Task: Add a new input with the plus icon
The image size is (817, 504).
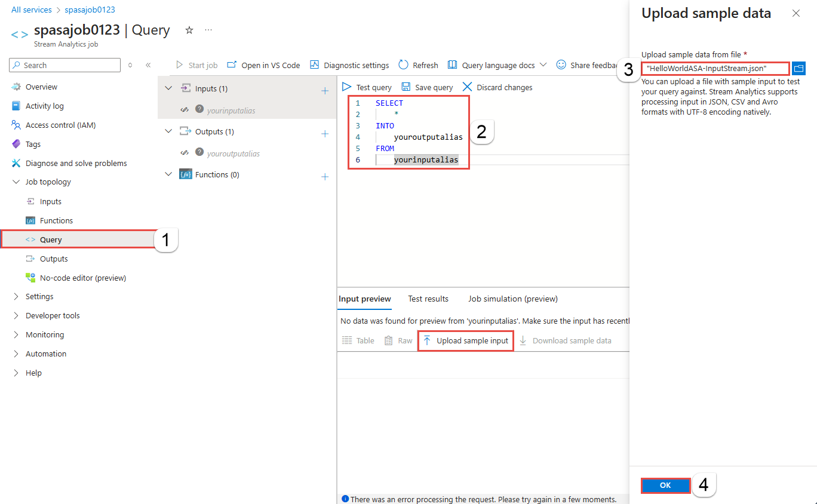Action: tap(325, 91)
